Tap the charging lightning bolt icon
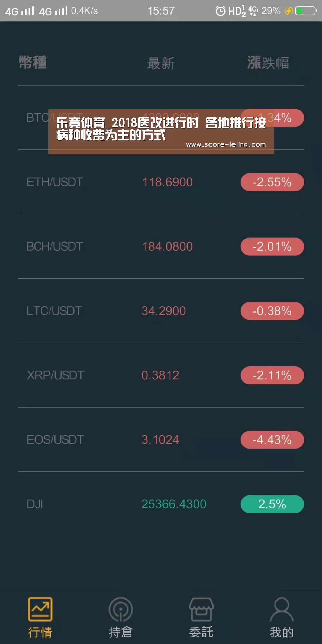Image resolution: width=322 pixels, height=644 pixels. click(x=289, y=11)
